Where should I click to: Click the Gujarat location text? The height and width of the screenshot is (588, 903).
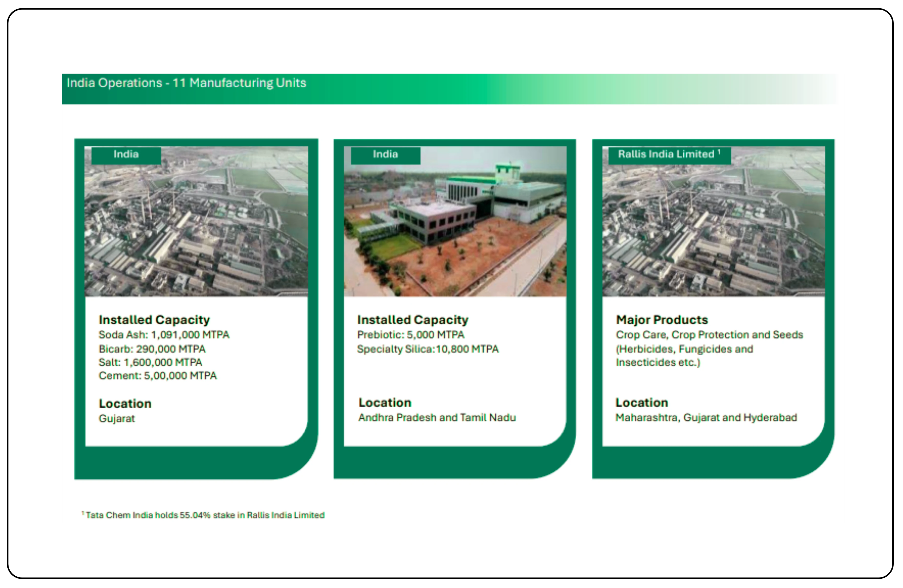[x=117, y=418]
